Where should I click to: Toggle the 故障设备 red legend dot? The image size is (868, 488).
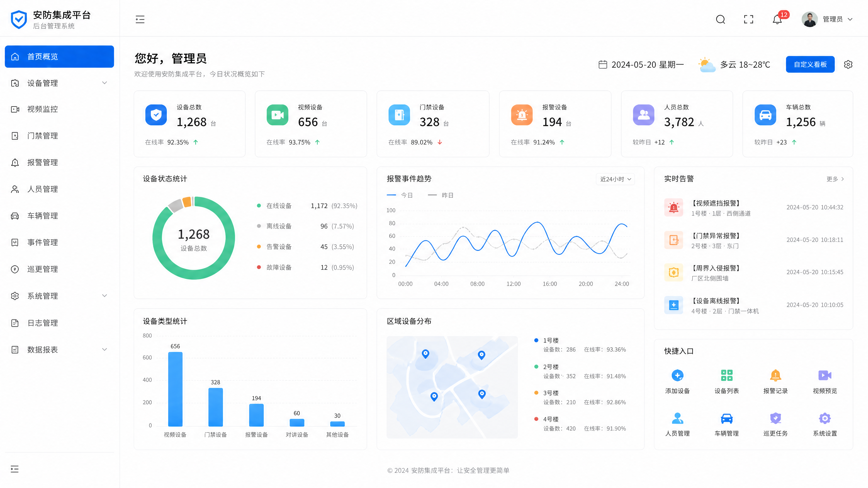coord(259,267)
